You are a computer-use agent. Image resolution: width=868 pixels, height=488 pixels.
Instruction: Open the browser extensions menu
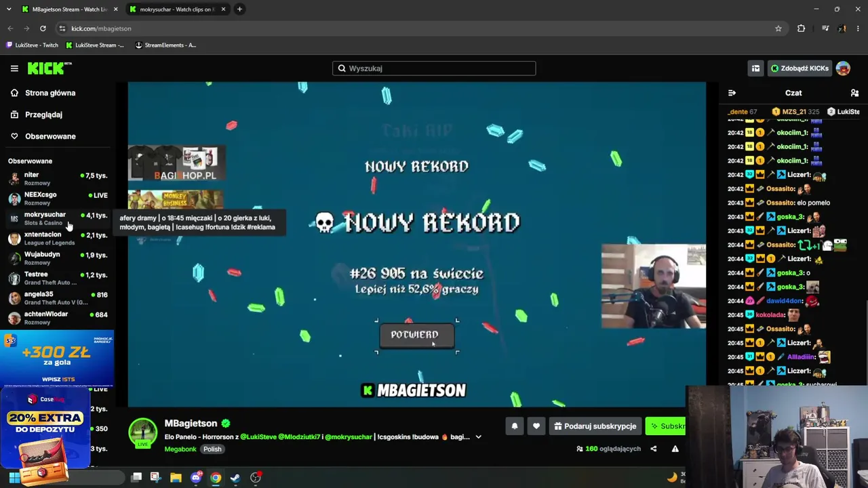tap(802, 28)
